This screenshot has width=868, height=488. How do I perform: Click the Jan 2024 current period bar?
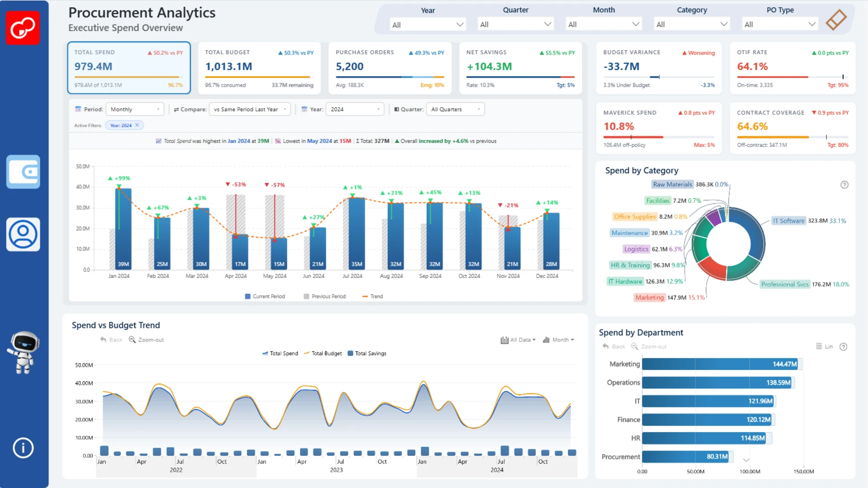pyautogui.click(x=123, y=229)
